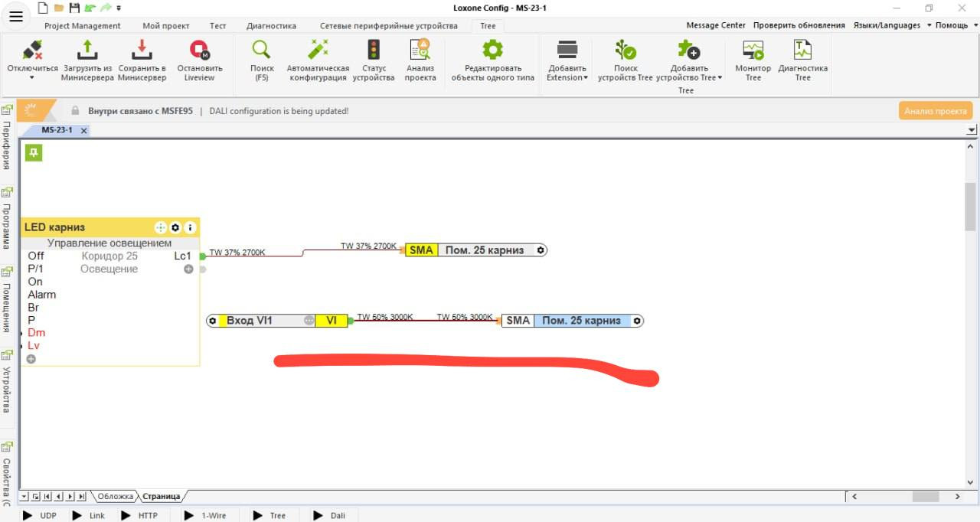Click Остановить Liveview
This screenshot has width=980, height=522.
pos(200,60)
